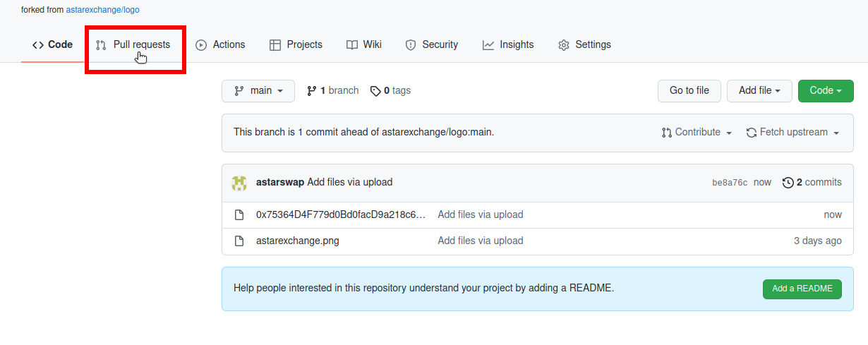Viewport: 868px width, 345px height.
Task: Click the Go to file button
Action: coord(689,91)
